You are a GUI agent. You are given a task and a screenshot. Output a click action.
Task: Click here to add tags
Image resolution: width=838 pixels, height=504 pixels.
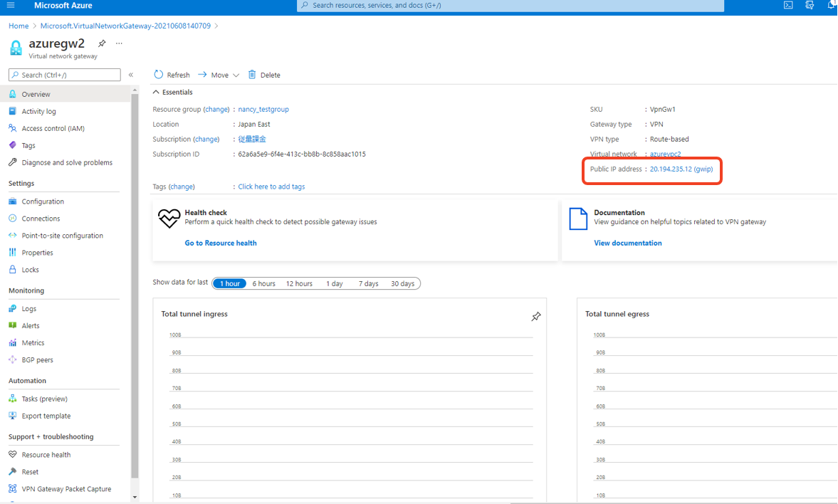[x=271, y=187]
